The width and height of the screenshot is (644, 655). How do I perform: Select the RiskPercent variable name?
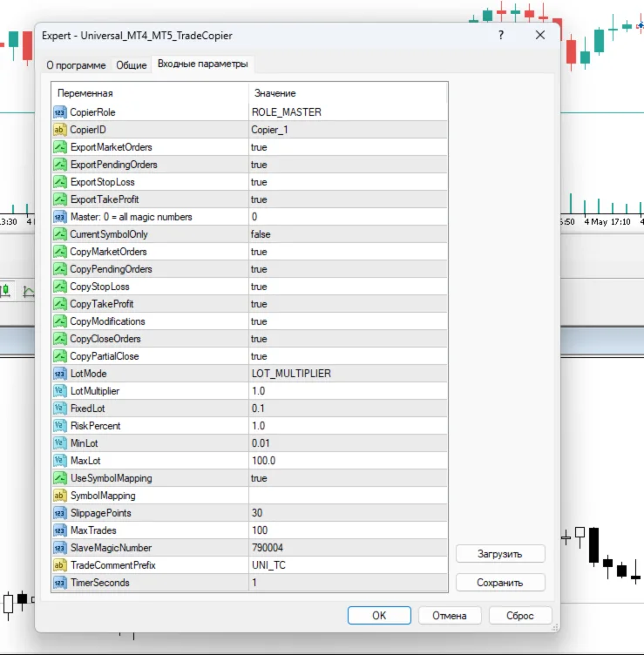95,426
